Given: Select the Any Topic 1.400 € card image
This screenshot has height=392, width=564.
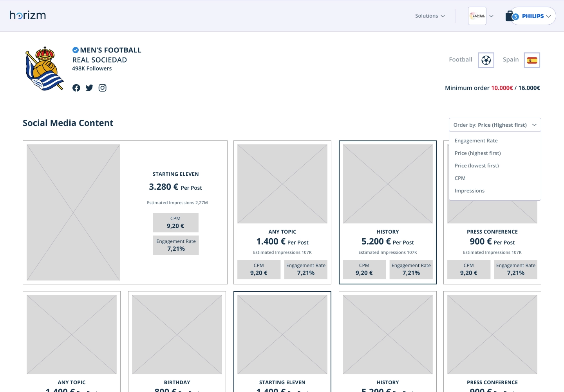Looking at the screenshot, I should (282, 184).
